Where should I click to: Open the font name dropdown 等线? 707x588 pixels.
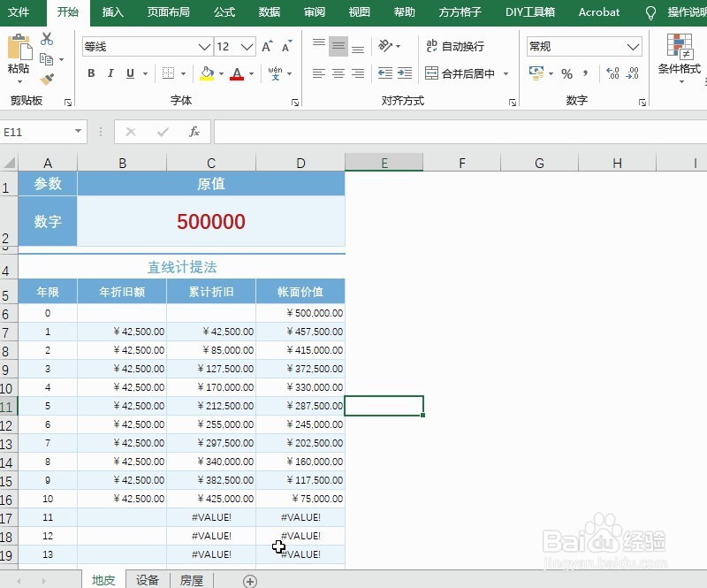click(x=204, y=47)
